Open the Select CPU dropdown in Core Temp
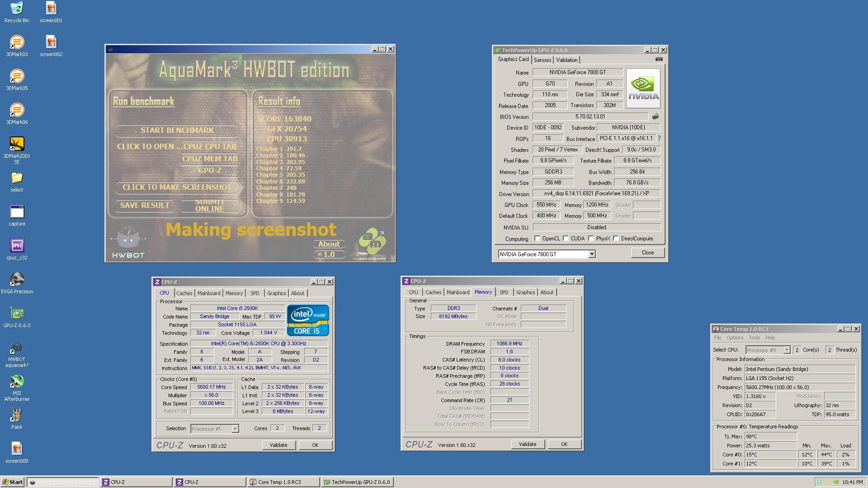The width and height of the screenshot is (868, 488). (x=787, y=350)
